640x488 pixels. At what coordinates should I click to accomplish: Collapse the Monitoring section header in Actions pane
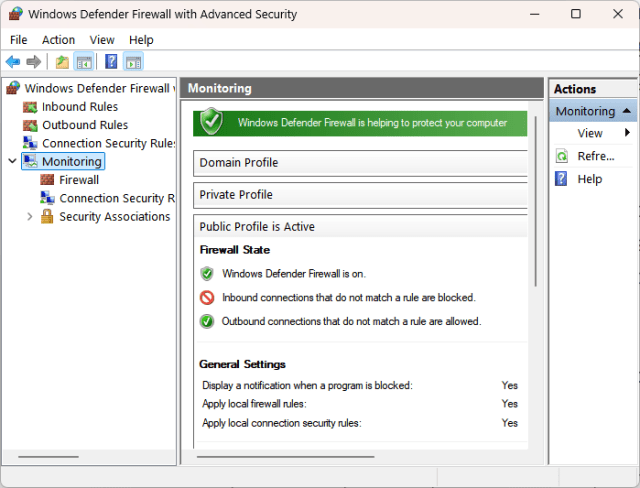pos(626,111)
